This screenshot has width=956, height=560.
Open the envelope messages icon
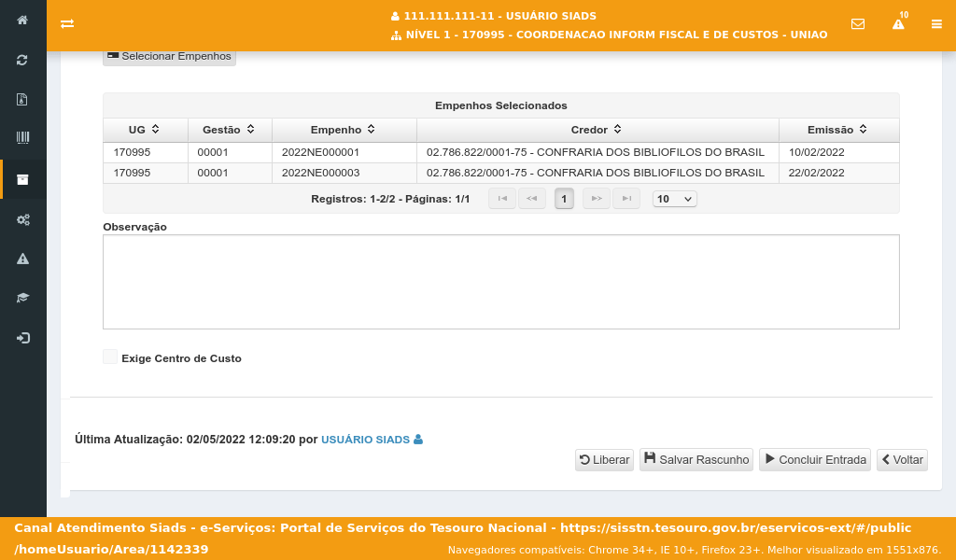click(x=858, y=23)
